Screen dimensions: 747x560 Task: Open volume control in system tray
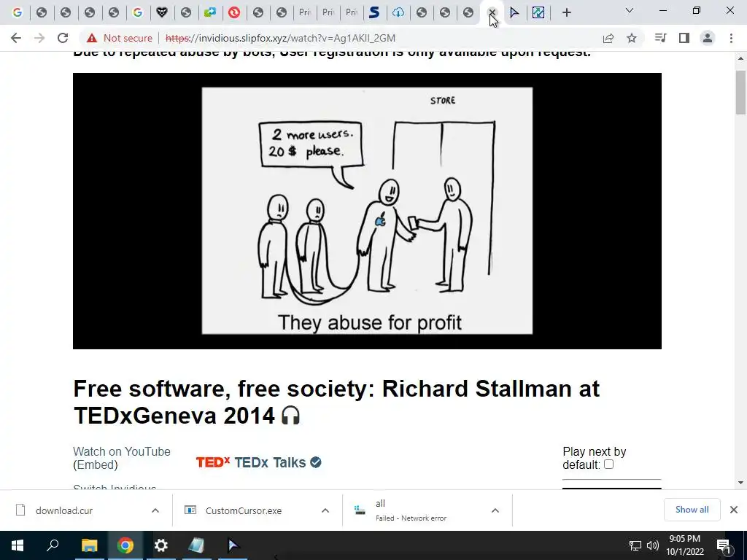(x=653, y=545)
